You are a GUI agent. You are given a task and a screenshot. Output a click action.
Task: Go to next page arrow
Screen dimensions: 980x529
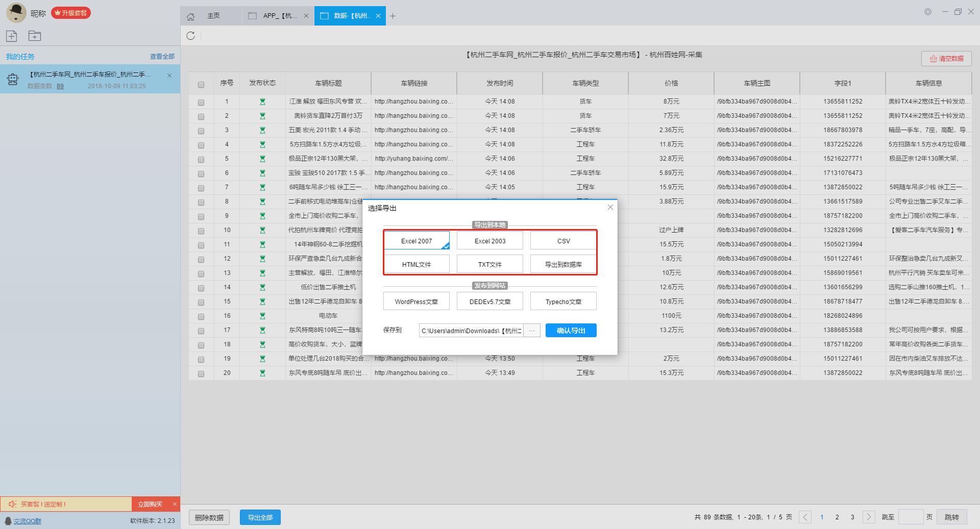(869, 517)
